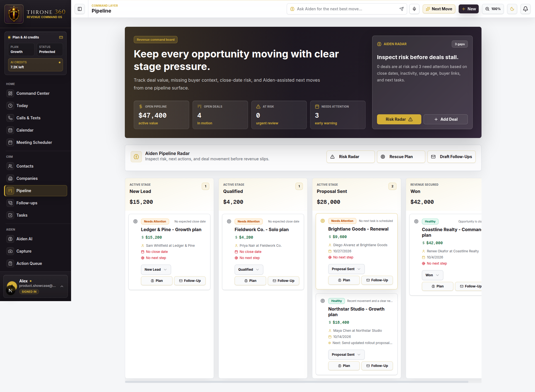Open the Aiden Pipeline Radar brain icon
The width and height of the screenshot is (535, 392).
136,157
